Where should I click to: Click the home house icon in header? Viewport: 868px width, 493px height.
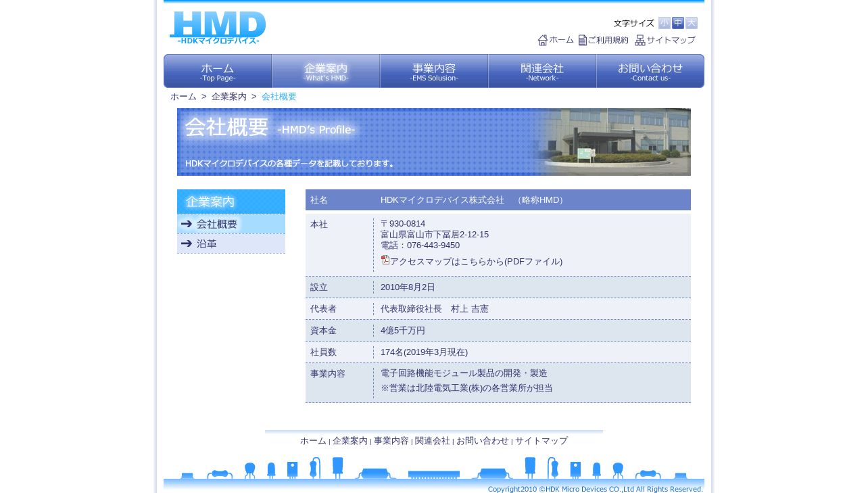pos(542,40)
